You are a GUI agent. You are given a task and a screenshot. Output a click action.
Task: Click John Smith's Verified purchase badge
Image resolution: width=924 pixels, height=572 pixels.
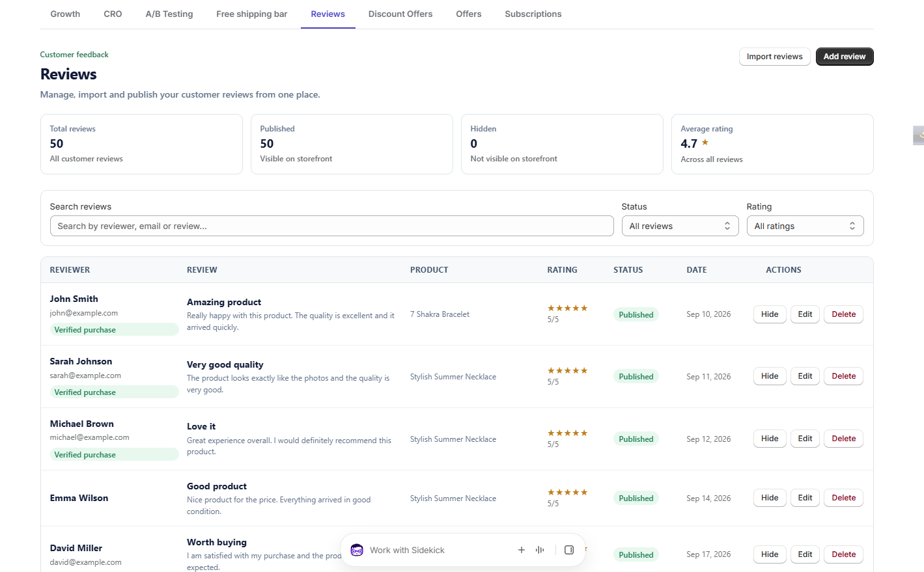tap(114, 330)
